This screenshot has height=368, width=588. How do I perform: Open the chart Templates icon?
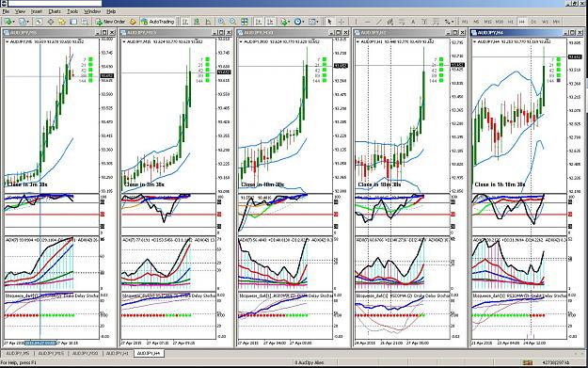point(312,22)
